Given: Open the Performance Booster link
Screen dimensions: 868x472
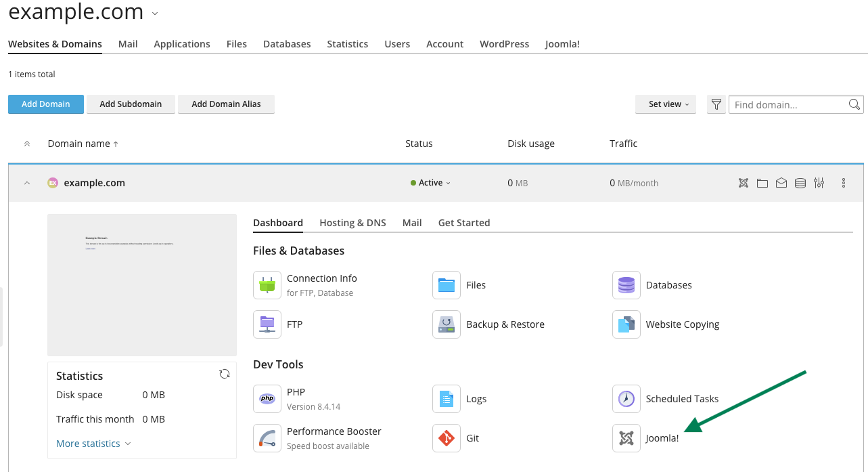Looking at the screenshot, I should point(334,431).
